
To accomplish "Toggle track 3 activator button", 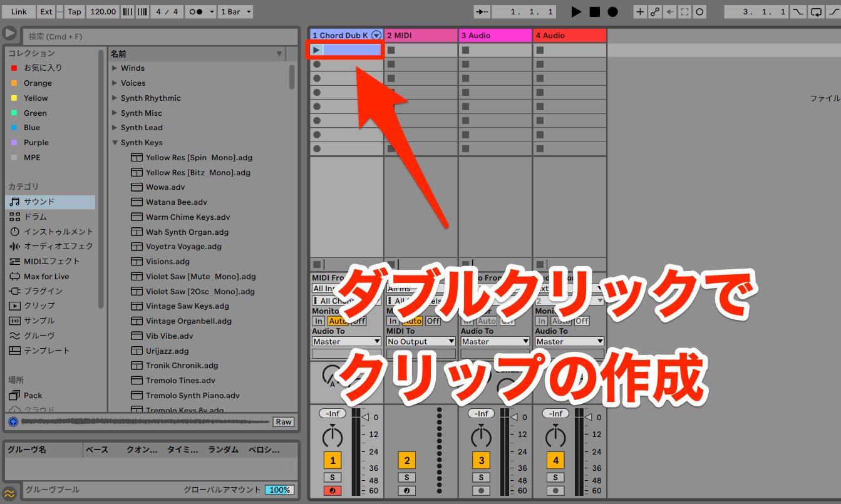I will click(481, 461).
